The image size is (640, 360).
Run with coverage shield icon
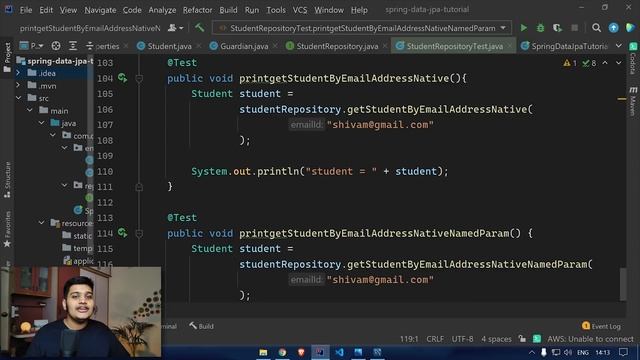pos(557,28)
